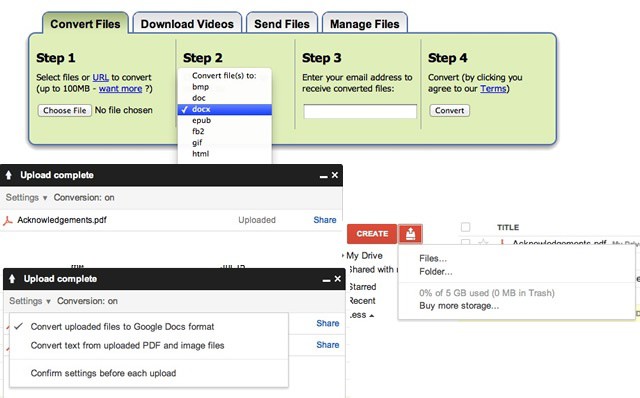
Task: Switch to the Convert Files tab
Action: point(85,24)
